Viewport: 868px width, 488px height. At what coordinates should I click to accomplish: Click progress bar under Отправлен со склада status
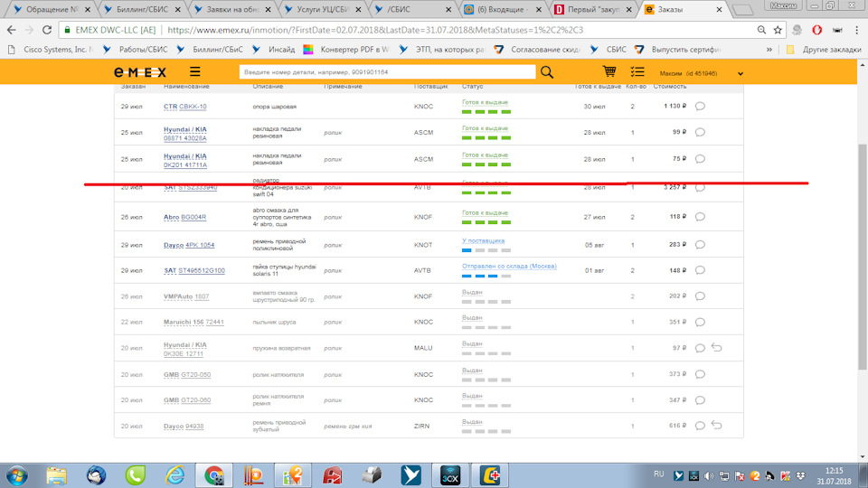486,276
